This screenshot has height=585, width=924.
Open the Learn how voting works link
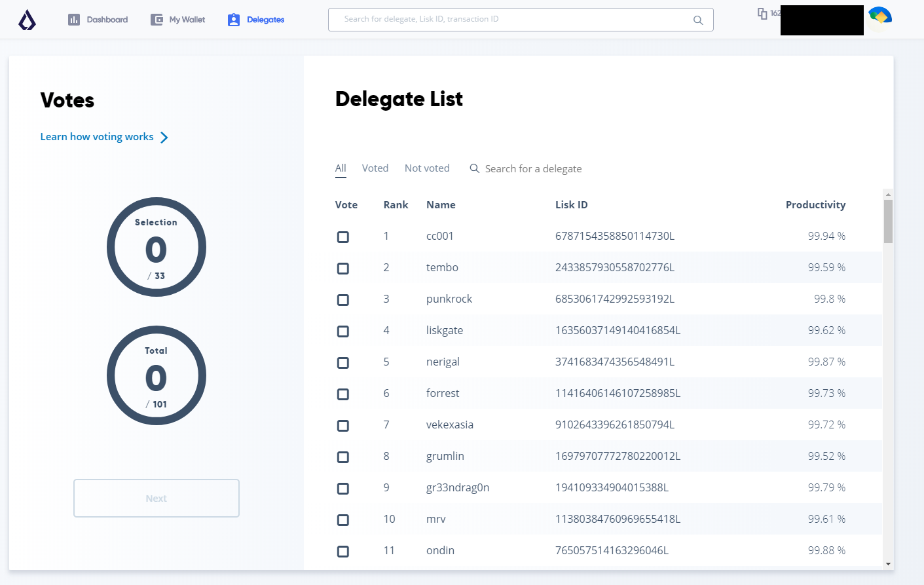point(97,137)
